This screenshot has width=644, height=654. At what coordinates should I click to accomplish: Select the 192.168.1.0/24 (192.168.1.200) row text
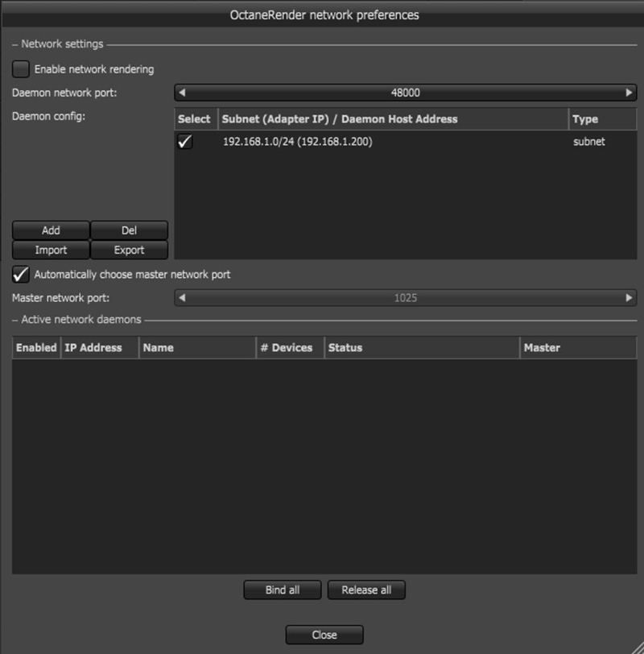(x=298, y=142)
